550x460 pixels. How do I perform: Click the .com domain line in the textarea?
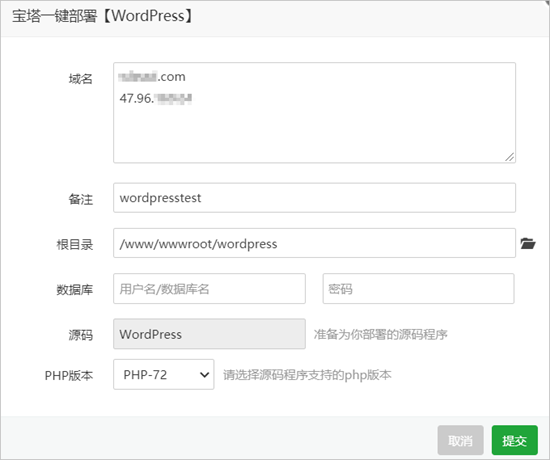click(x=152, y=76)
